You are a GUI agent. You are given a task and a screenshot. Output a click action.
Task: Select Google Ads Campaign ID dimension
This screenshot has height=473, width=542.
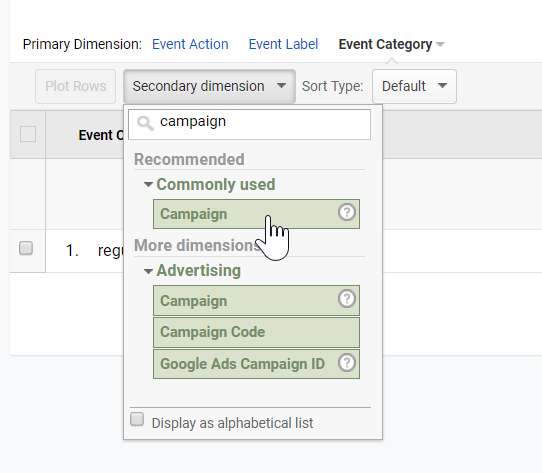pyautogui.click(x=256, y=364)
